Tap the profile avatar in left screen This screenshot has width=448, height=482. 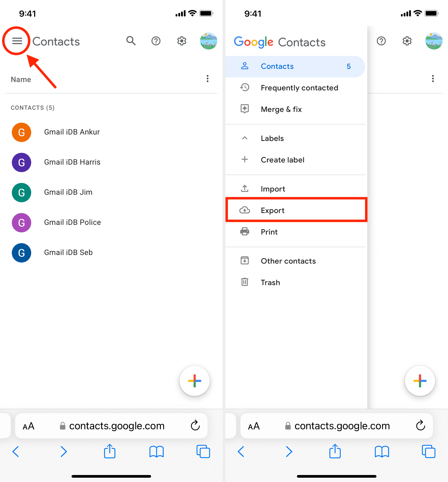pyautogui.click(x=208, y=41)
